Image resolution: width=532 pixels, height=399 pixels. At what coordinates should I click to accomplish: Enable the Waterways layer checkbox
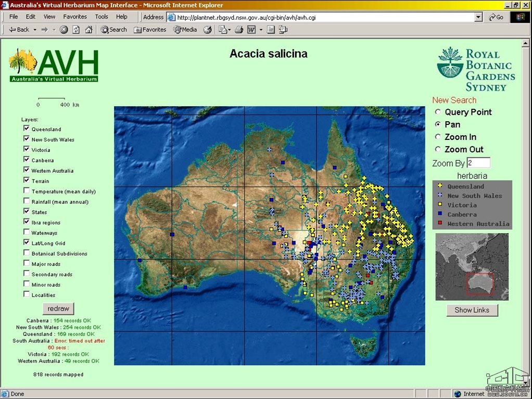pos(27,233)
